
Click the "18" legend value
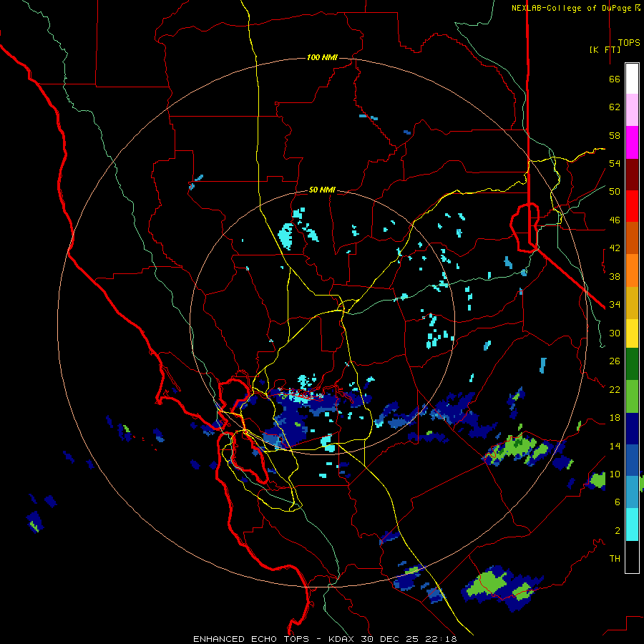point(615,418)
